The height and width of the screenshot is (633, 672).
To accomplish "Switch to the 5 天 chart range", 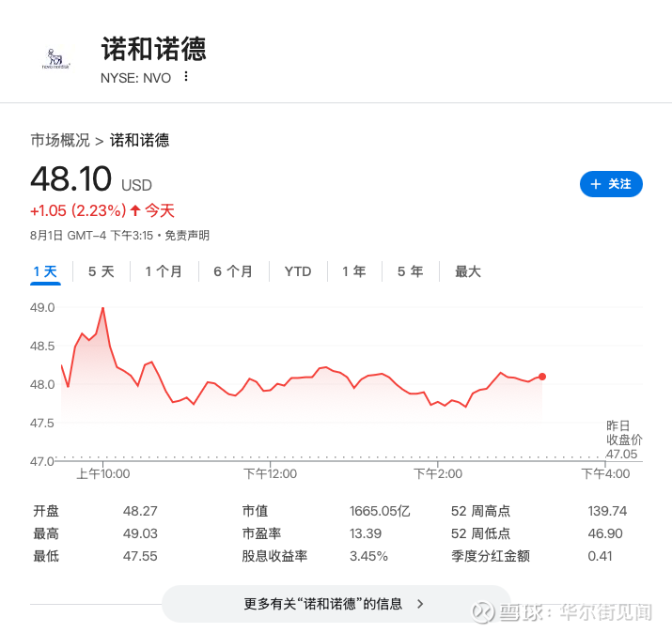I will pyautogui.click(x=102, y=271).
